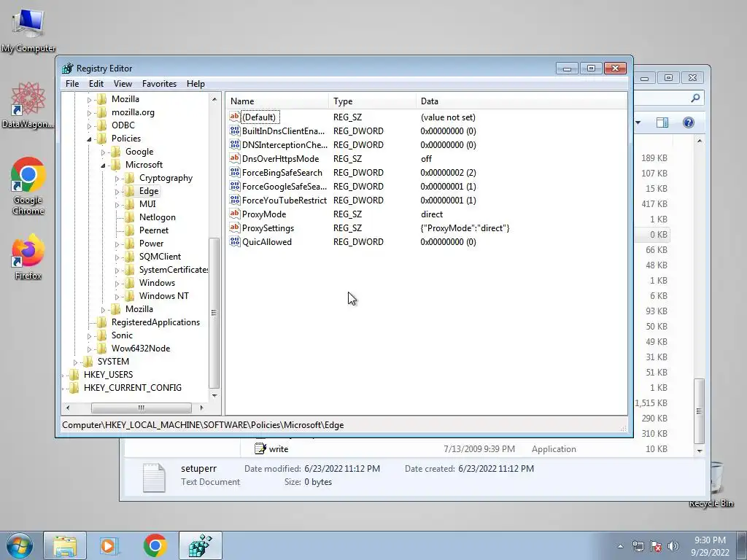747x560 pixels.
Task: Click the Action Center flag tray icon
Action: pyautogui.click(x=656, y=546)
